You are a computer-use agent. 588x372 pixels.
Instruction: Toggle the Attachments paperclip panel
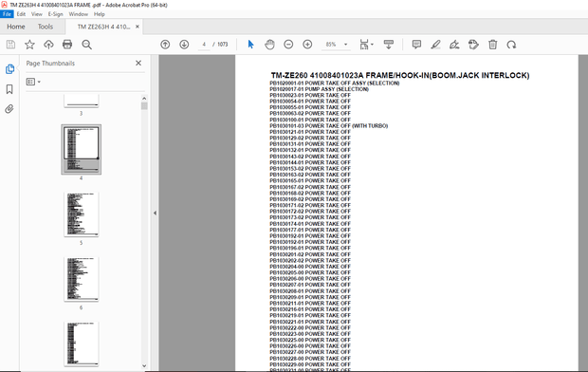9,109
